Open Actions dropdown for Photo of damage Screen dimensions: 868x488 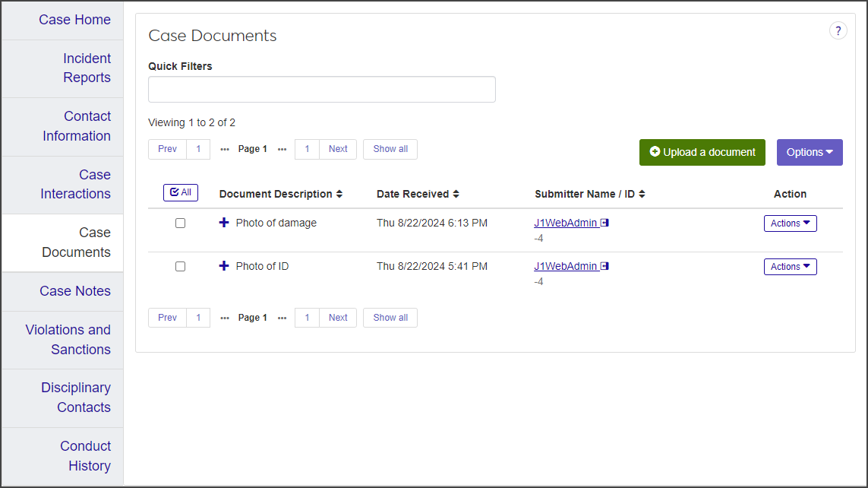pyautogui.click(x=790, y=223)
